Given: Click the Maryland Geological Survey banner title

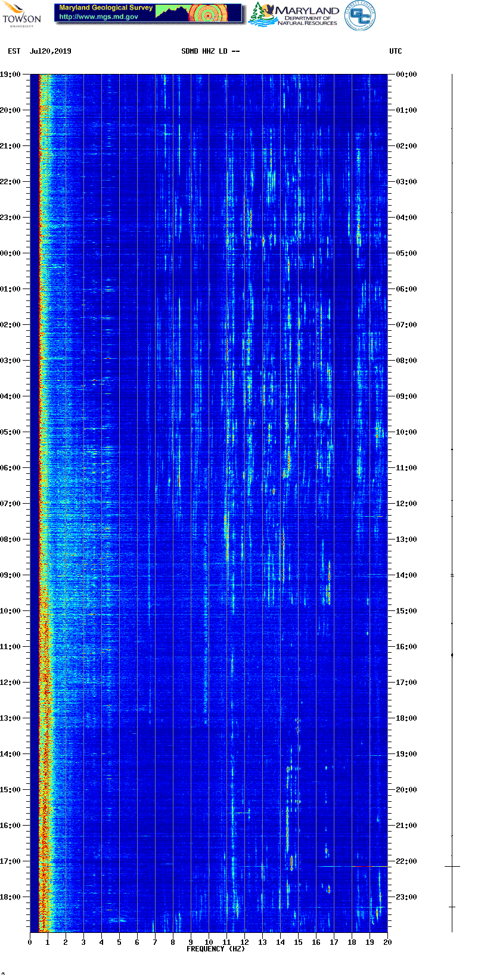Looking at the screenshot, I should tap(105, 8).
